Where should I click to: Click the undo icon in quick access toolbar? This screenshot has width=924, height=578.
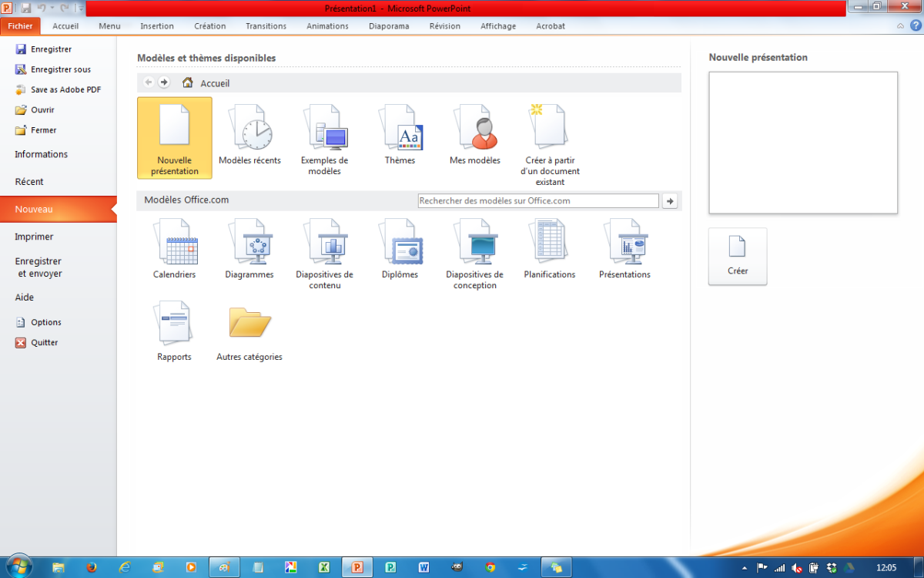point(42,8)
